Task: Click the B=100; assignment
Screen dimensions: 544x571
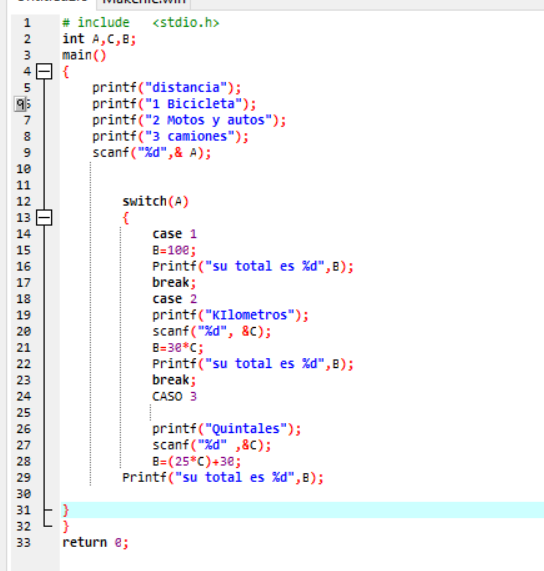Action: pyautogui.click(x=174, y=250)
